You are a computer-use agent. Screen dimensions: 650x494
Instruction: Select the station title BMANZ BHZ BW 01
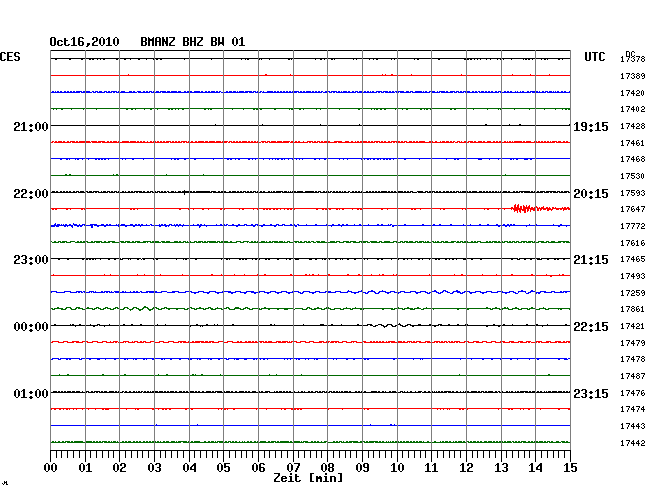[193, 42]
